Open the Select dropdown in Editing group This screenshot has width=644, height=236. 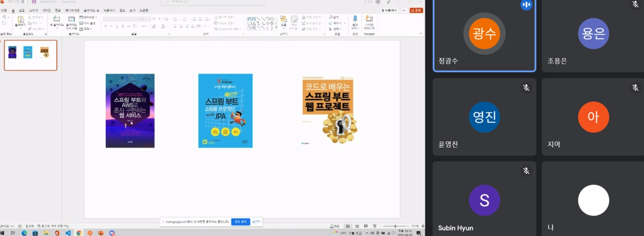tap(336, 29)
